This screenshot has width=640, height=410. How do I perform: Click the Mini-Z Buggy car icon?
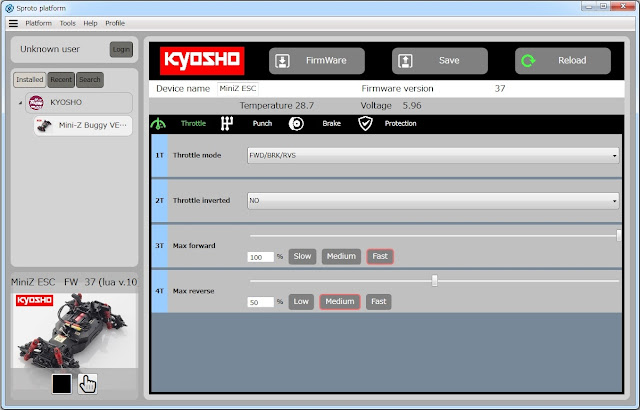tap(44, 126)
